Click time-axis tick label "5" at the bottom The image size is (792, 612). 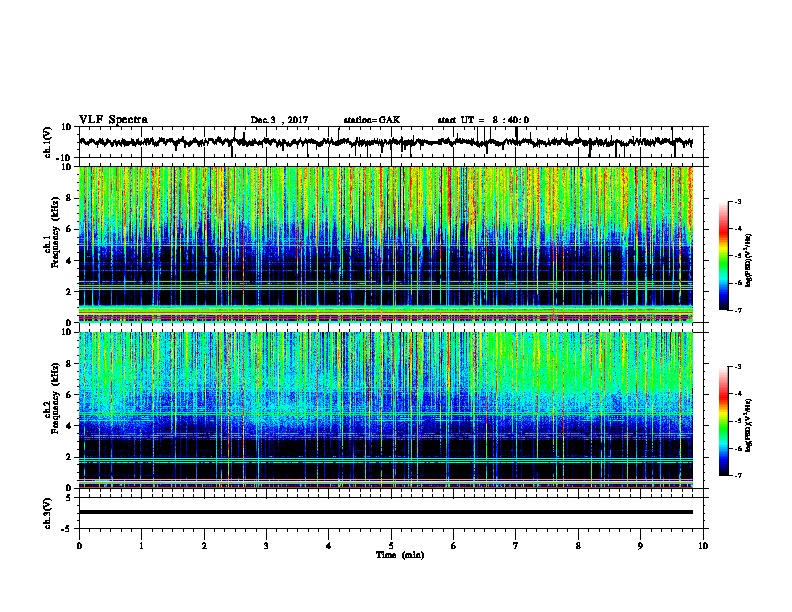tap(391, 546)
